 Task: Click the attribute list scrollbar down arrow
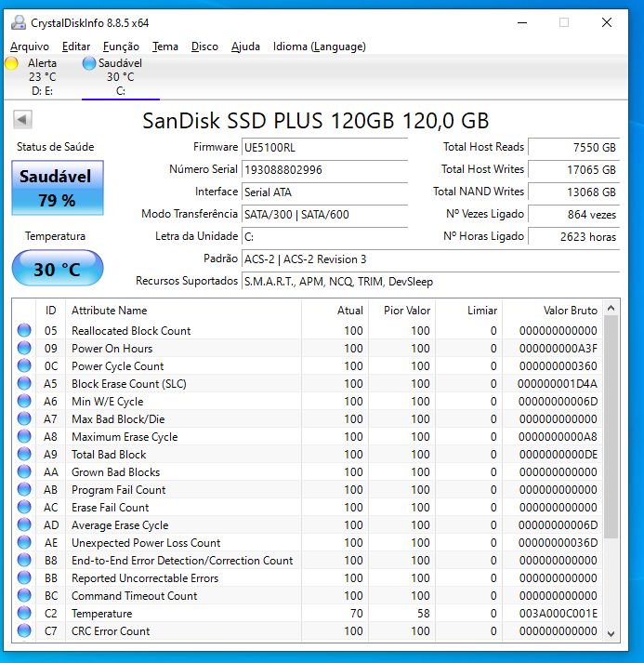[611, 633]
